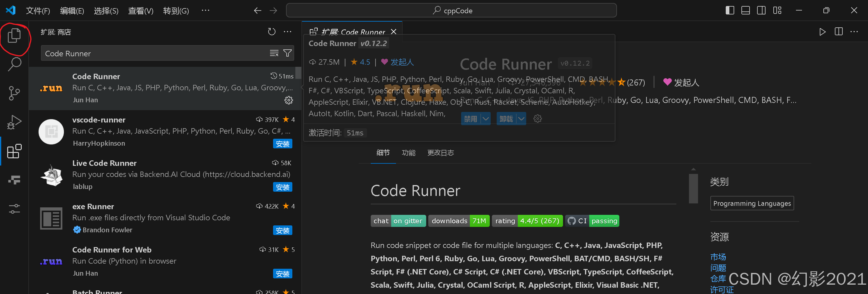
Task: Open the 选择(S) menu
Action: pos(106,11)
